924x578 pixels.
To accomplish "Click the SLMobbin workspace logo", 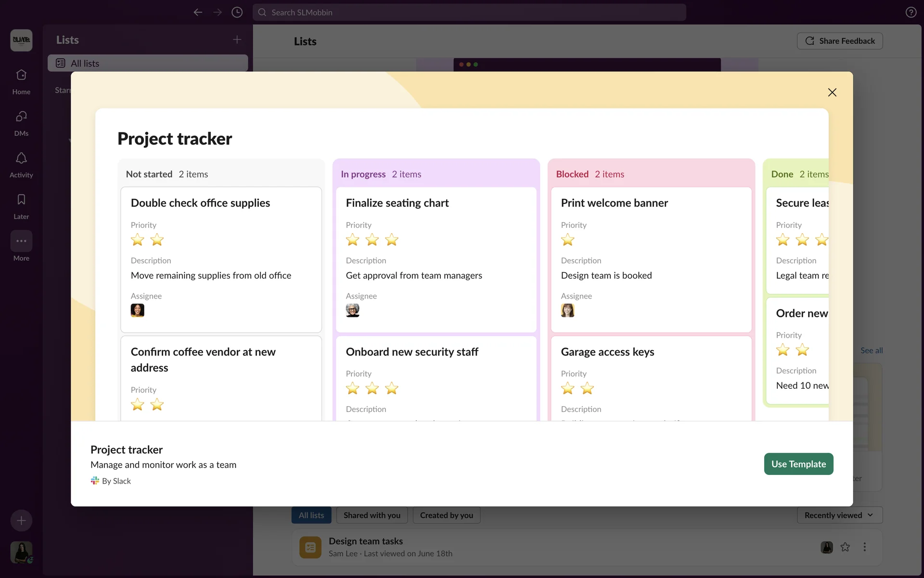I will (x=21, y=40).
